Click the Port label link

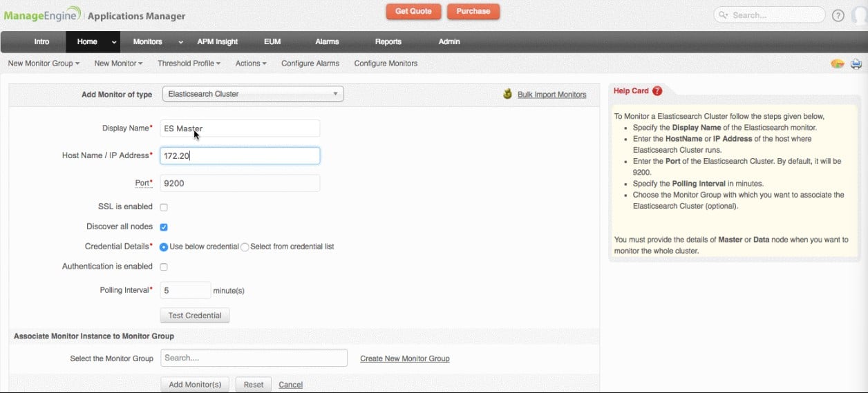click(x=142, y=183)
